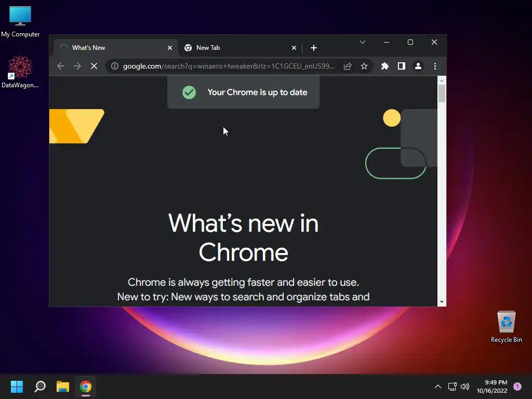Click the "What's new in Chrome" heading
Screen dimensions: 532x399
pyautogui.click(x=243, y=237)
